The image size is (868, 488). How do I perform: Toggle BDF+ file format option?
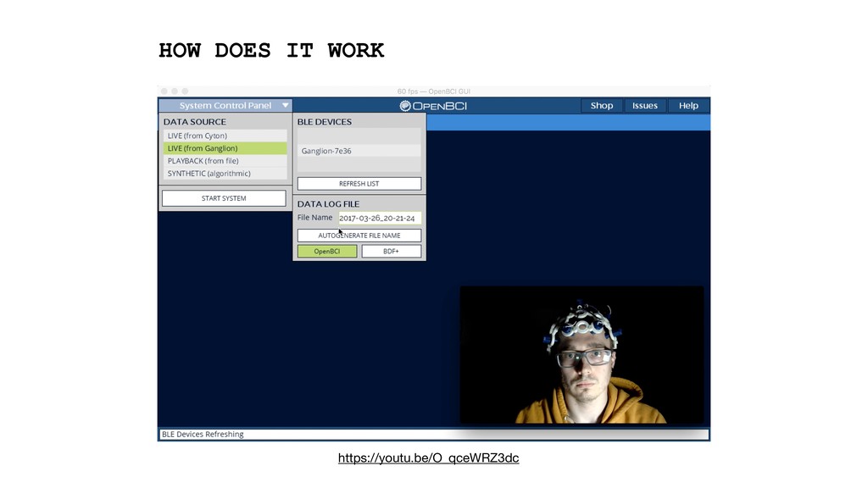click(x=391, y=251)
